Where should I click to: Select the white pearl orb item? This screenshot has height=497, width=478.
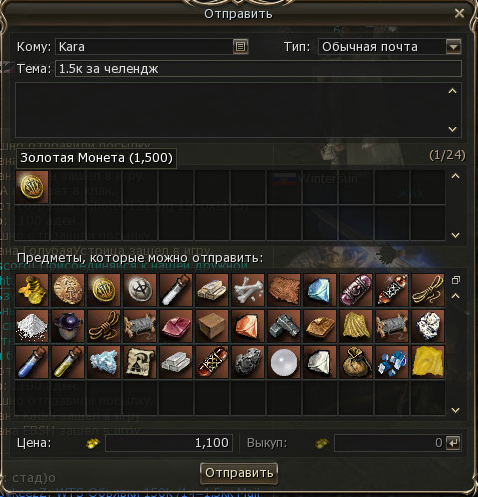284,362
